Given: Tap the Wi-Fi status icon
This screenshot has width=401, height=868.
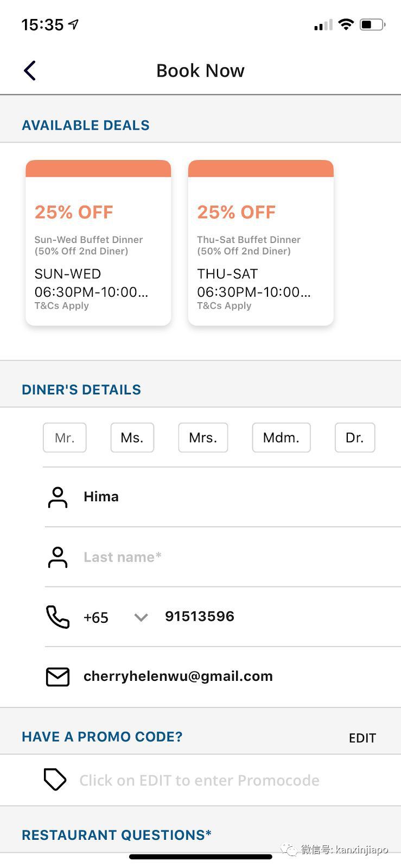Looking at the screenshot, I should 346,24.
